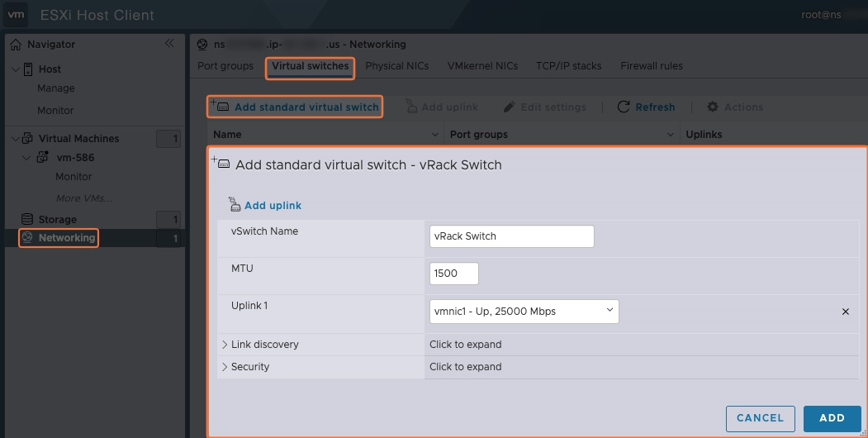Viewport: 868px width, 438px height.
Task: Switch to the Physical NICs tab
Action: point(397,66)
